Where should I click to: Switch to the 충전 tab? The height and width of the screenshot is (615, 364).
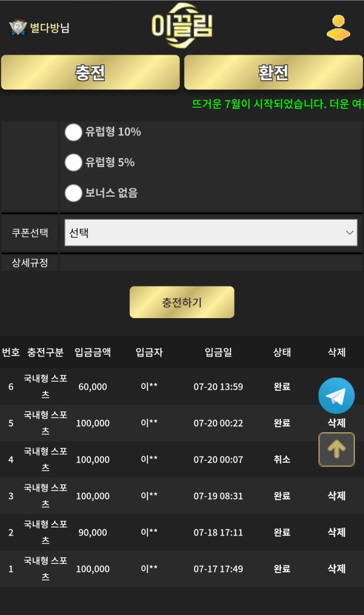[x=90, y=73]
